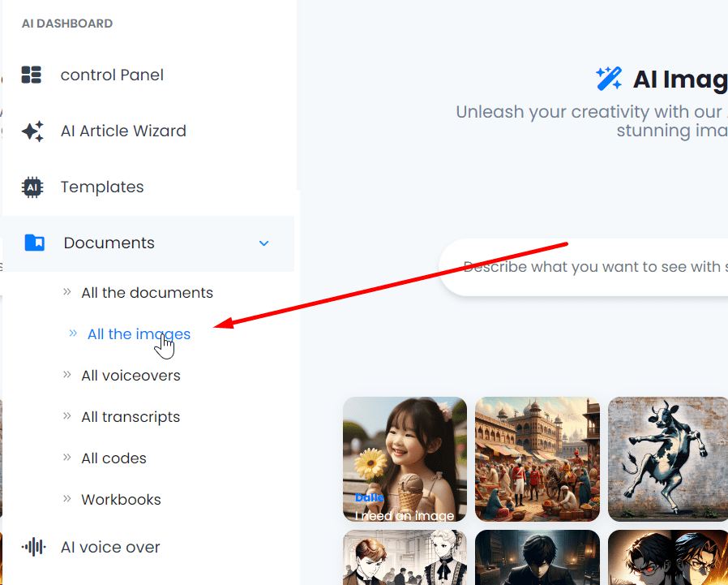Open All the documents link
The height and width of the screenshot is (585, 728).
(x=147, y=293)
